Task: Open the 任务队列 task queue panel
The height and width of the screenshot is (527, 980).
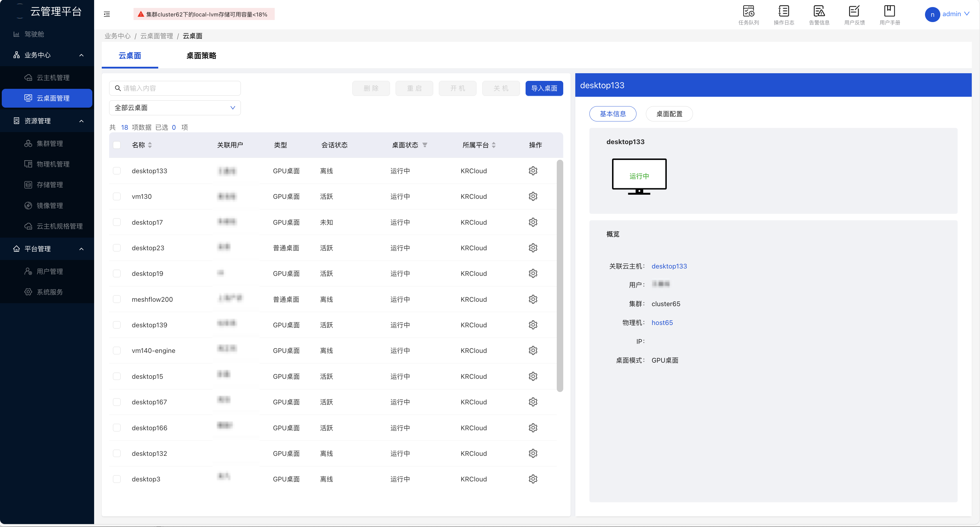Action: (x=749, y=14)
